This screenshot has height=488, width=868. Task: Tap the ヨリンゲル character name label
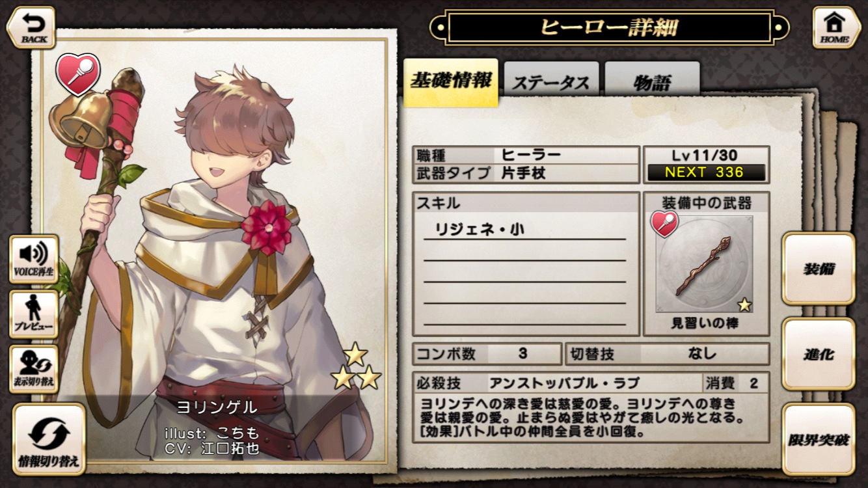pos(217,408)
